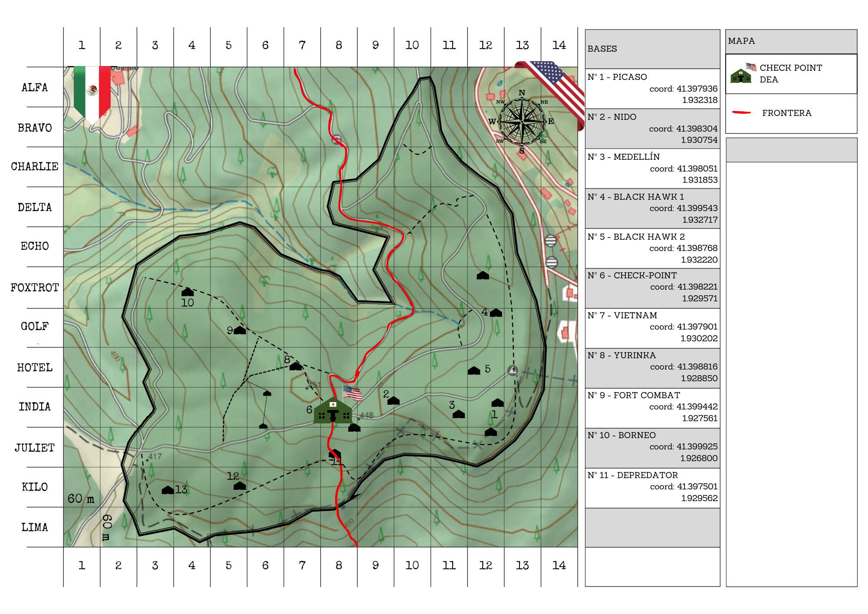Click the red FRONTERA line sample in legend
The width and height of the screenshot is (868, 614).
click(x=741, y=112)
